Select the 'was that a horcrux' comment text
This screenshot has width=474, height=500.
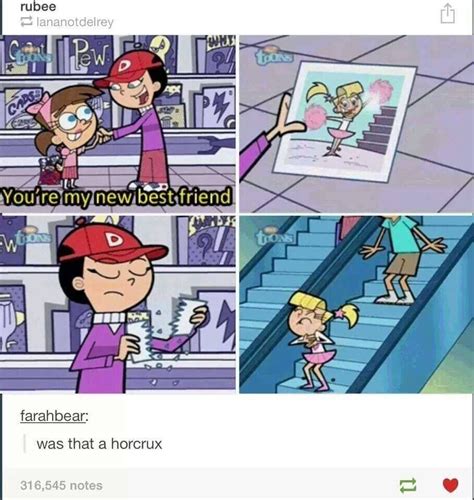(x=99, y=444)
